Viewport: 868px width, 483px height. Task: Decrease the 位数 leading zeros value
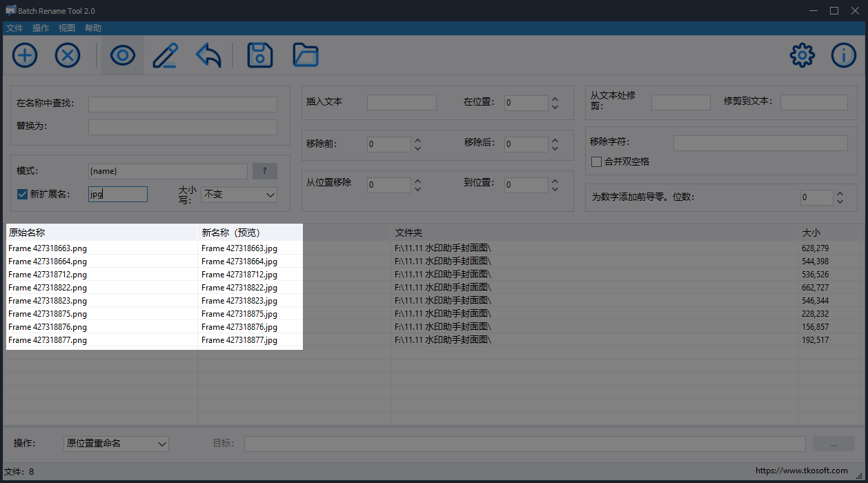[x=840, y=201]
